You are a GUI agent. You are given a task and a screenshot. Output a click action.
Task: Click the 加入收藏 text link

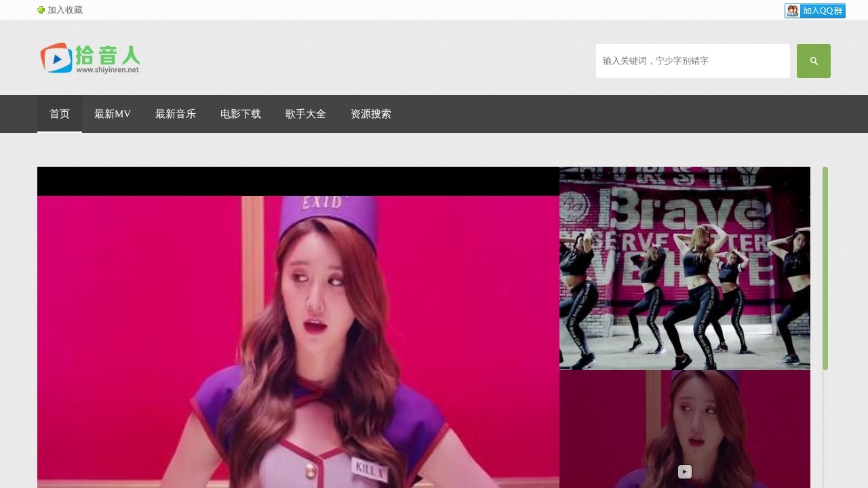[65, 10]
